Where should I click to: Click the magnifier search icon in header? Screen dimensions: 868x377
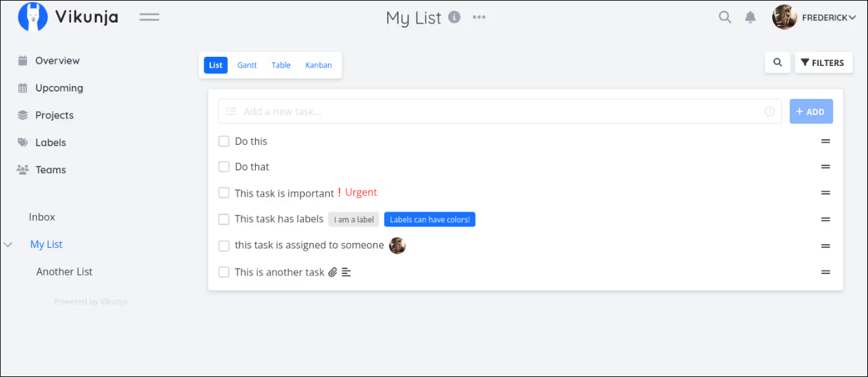point(725,17)
